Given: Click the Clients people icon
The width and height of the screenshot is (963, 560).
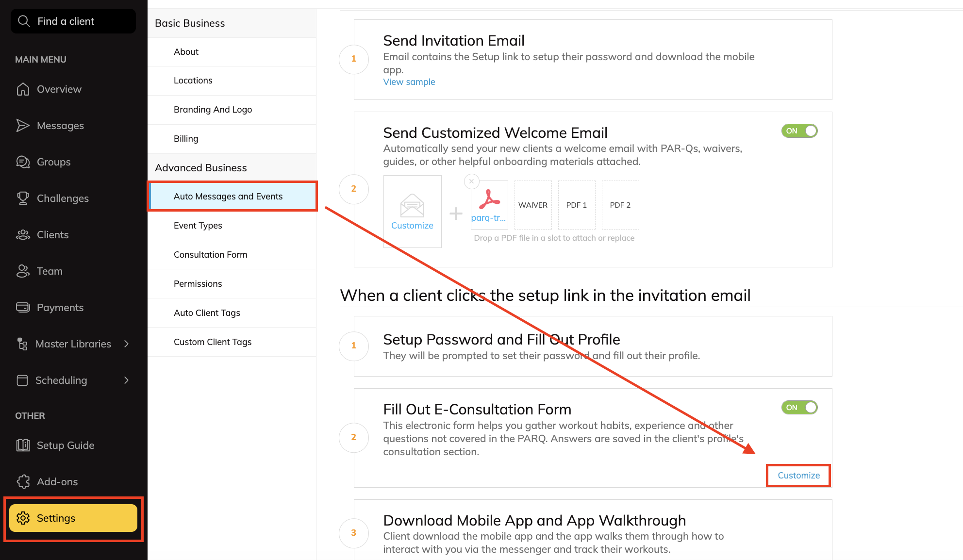Looking at the screenshot, I should click(23, 235).
